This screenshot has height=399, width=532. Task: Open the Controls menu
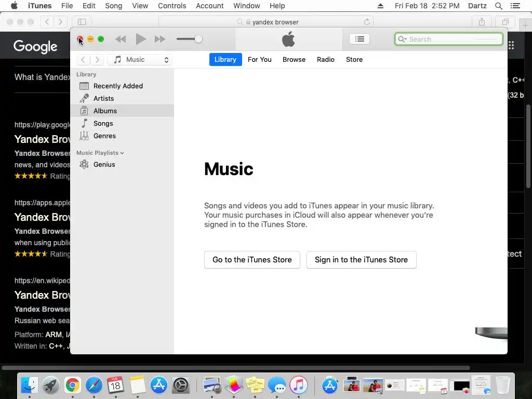pos(172,6)
